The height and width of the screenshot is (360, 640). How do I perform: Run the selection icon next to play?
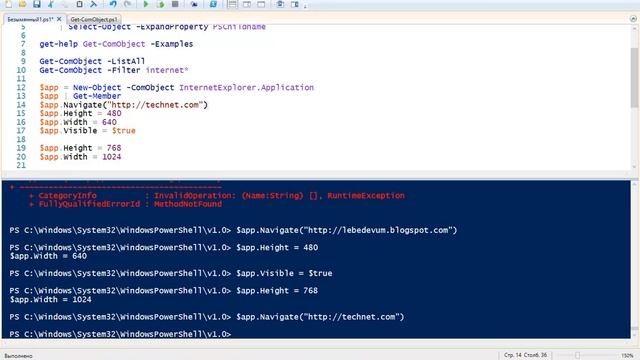coord(161,4)
